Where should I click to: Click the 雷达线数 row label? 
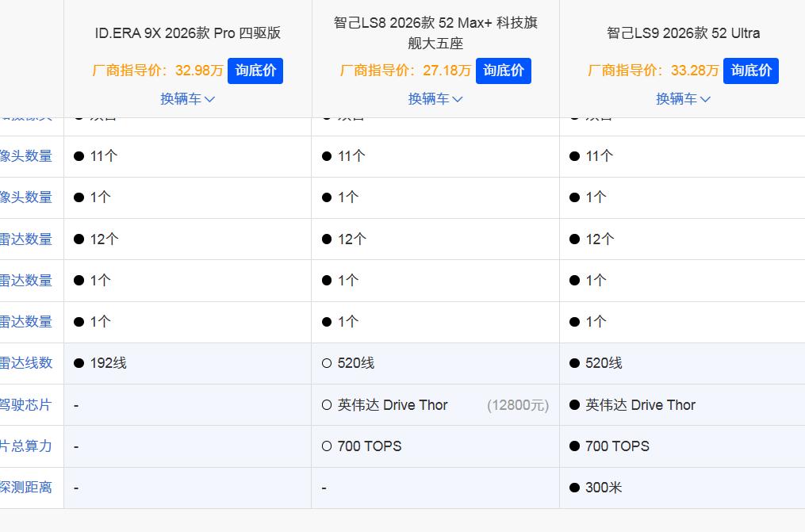[26, 363]
